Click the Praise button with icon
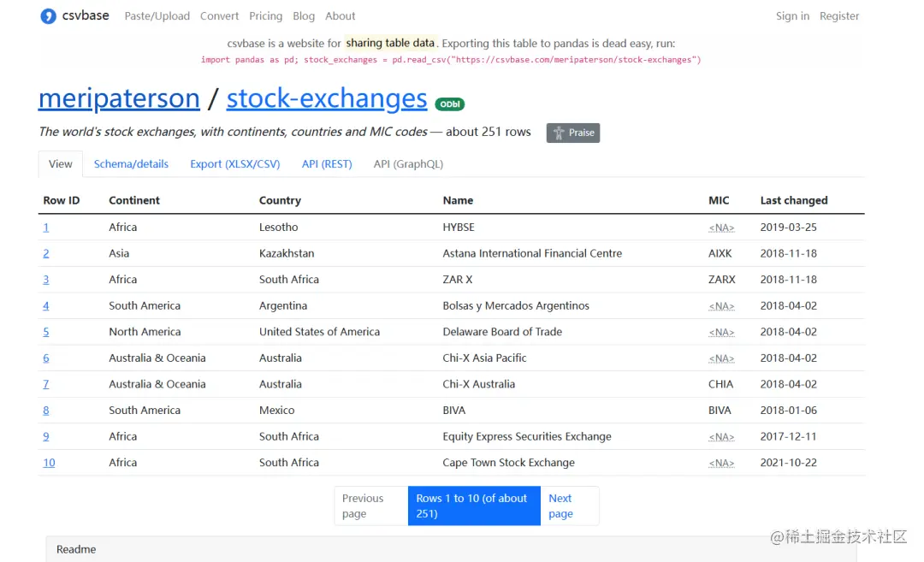924x562 pixels. click(573, 133)
